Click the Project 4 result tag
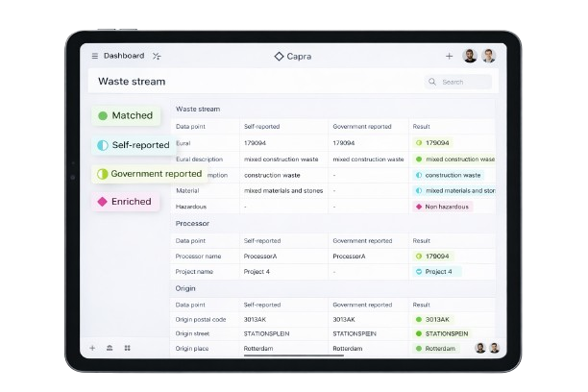 (437, 272)
